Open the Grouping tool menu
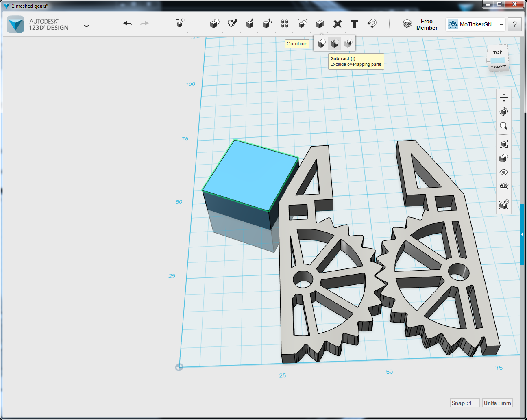Image resolution: width=527 pixels, height=420 pixels. coord(302,24)
